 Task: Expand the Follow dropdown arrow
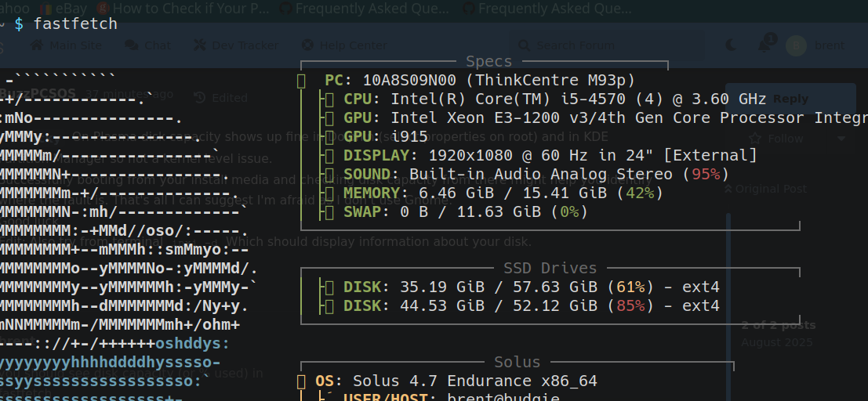[x=841, y=139]
